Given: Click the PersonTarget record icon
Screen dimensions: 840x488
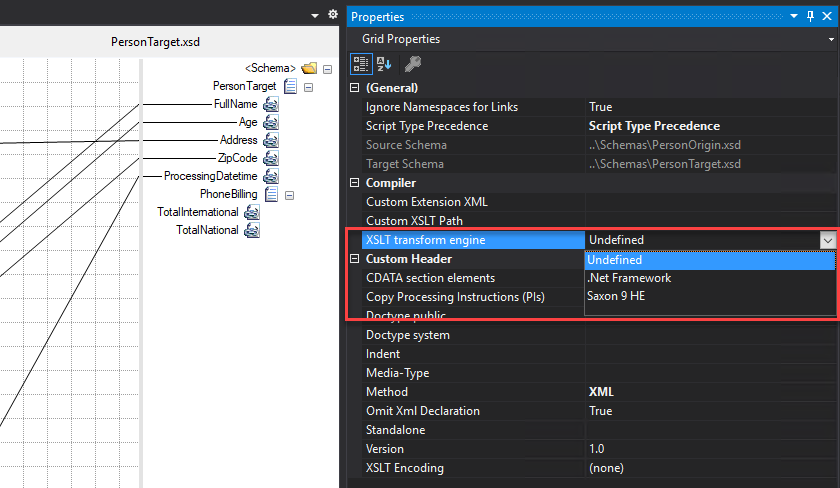Looking at the screenshot, I should pyautogui.click(x=290, y=86).
